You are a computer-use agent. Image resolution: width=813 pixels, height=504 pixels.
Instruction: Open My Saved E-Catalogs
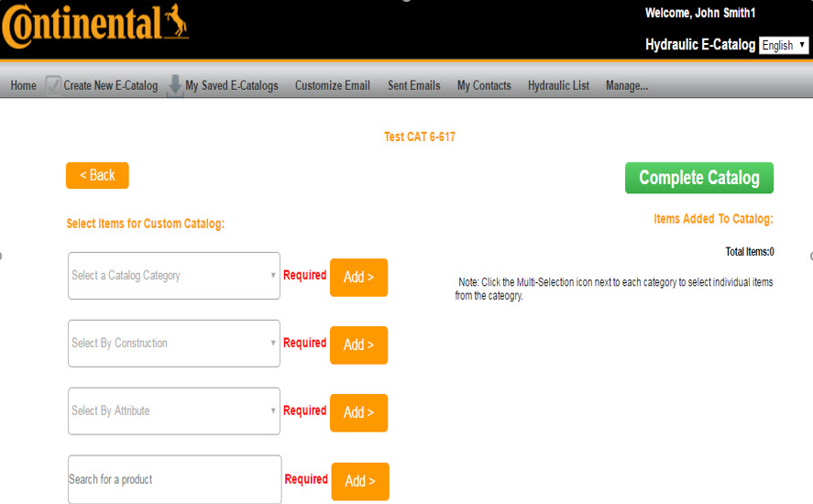(231, 86)
